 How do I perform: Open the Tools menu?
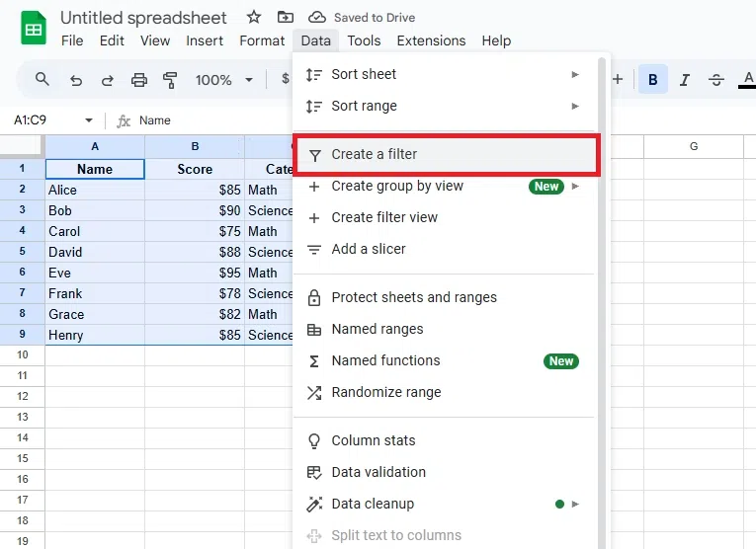click(364, 40)
